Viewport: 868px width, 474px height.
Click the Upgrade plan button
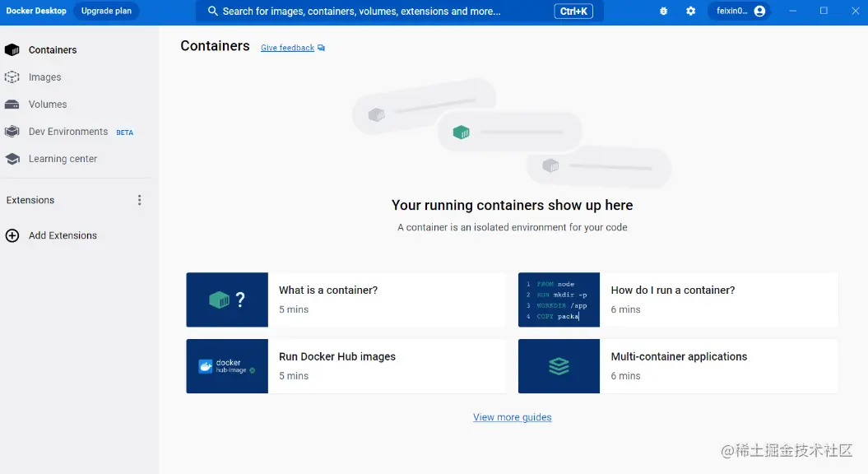pos(106,11)
